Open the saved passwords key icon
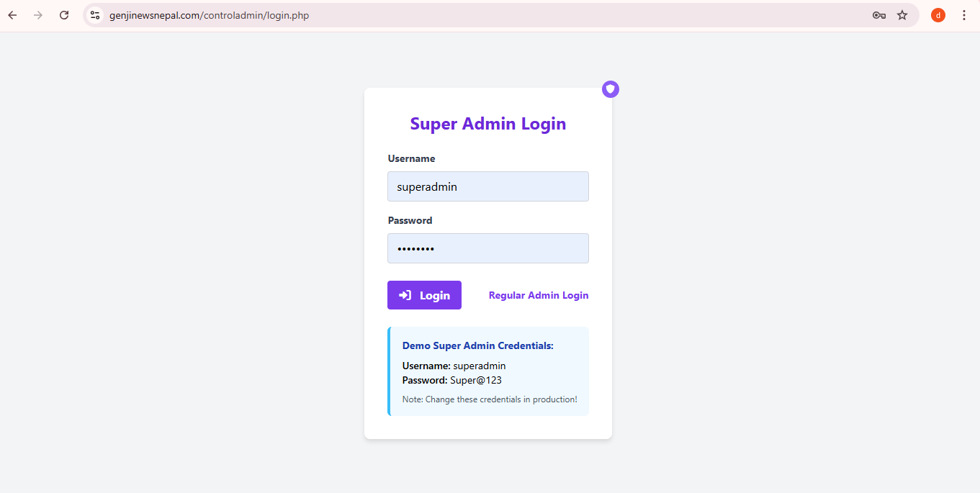 [878, 15]
